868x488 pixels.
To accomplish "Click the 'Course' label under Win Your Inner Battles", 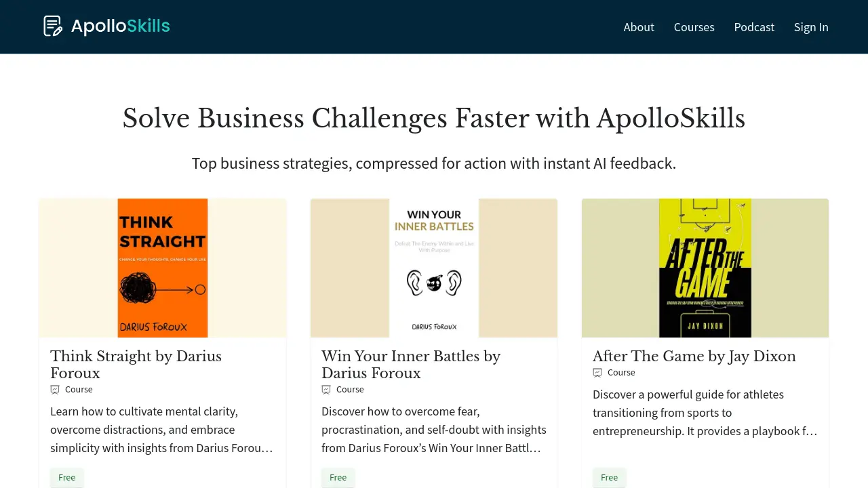I will [350, 390].
